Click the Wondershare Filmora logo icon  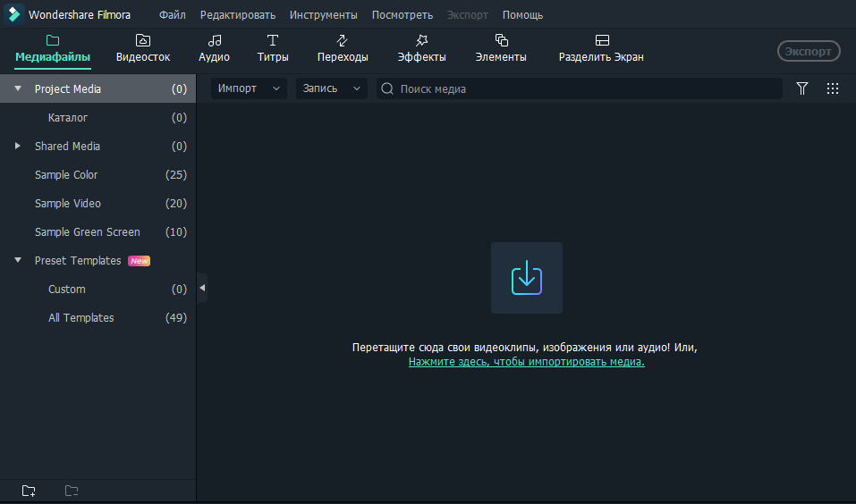point(13,14)
